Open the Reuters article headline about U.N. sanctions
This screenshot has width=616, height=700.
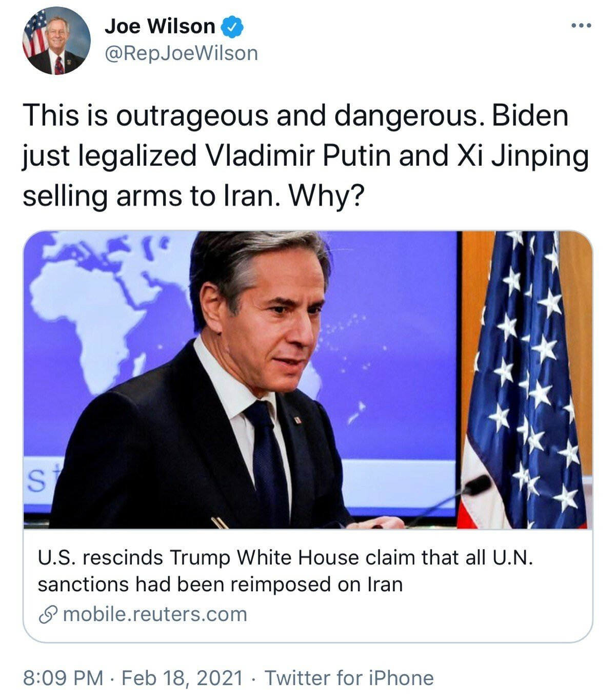point(285,571)
